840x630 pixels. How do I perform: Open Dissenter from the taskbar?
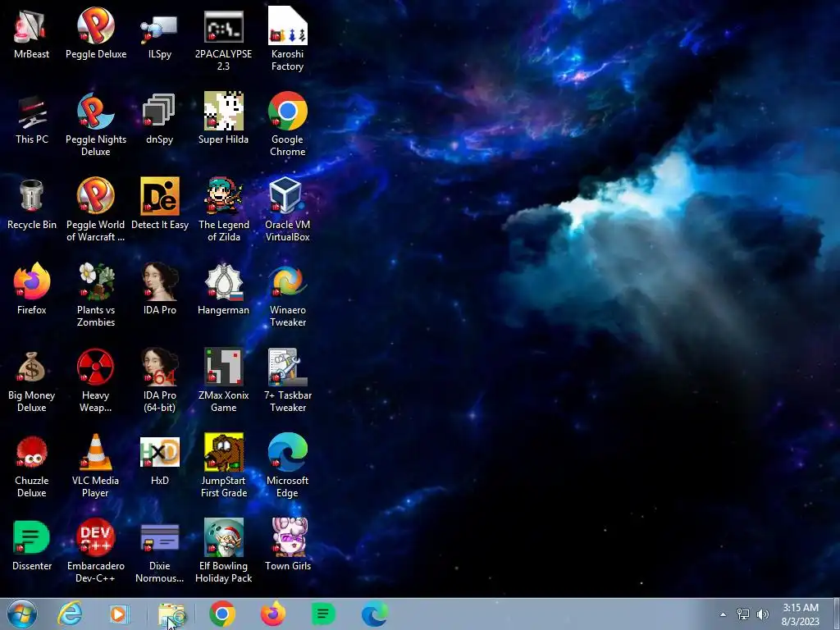click(323, 614)
